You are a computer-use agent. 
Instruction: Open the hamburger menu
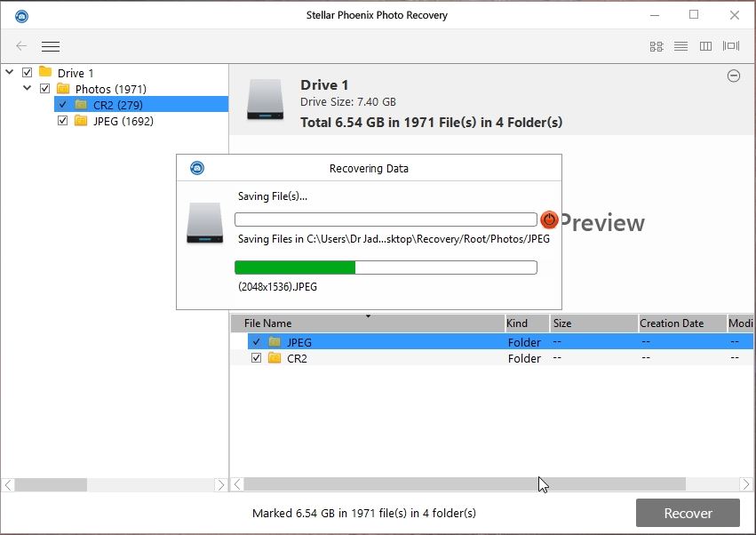coord(51,46)
